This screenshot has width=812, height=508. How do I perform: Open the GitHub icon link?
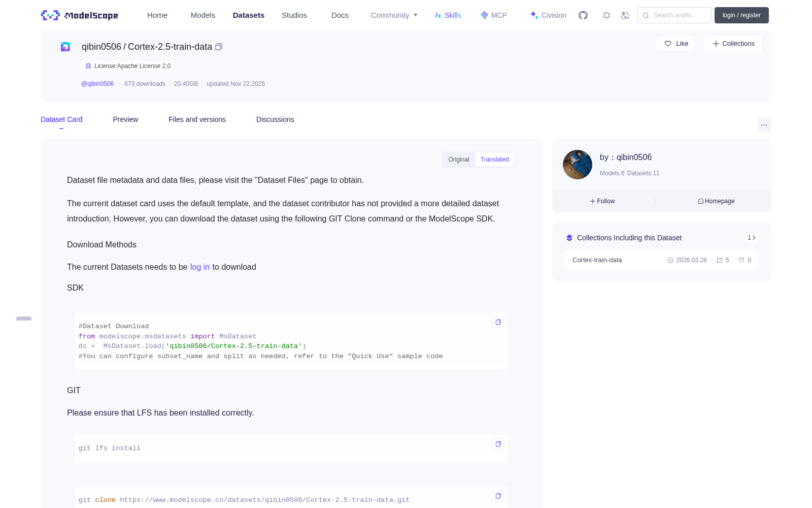point(583,15)
